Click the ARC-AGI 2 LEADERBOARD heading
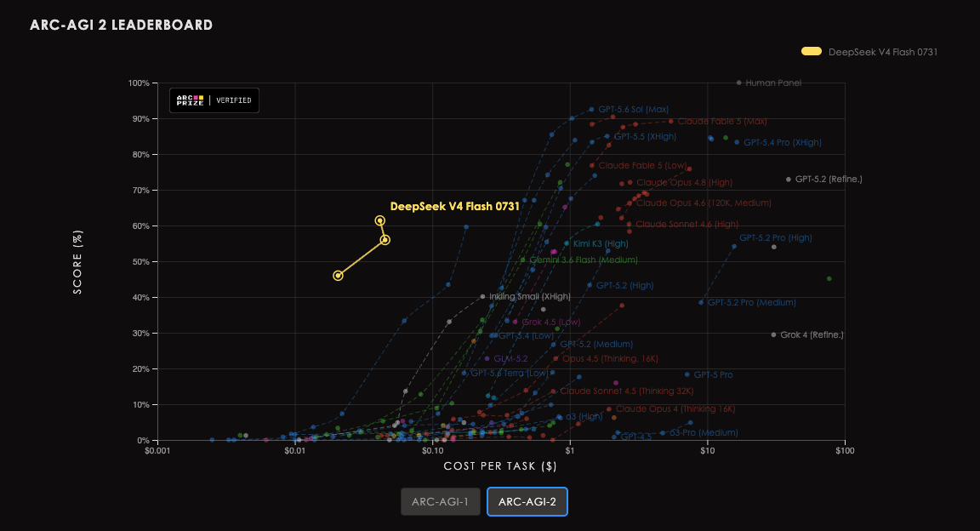The width and height of the screenshot is (980, 531). pyautogui.click(x=122, y=25)
